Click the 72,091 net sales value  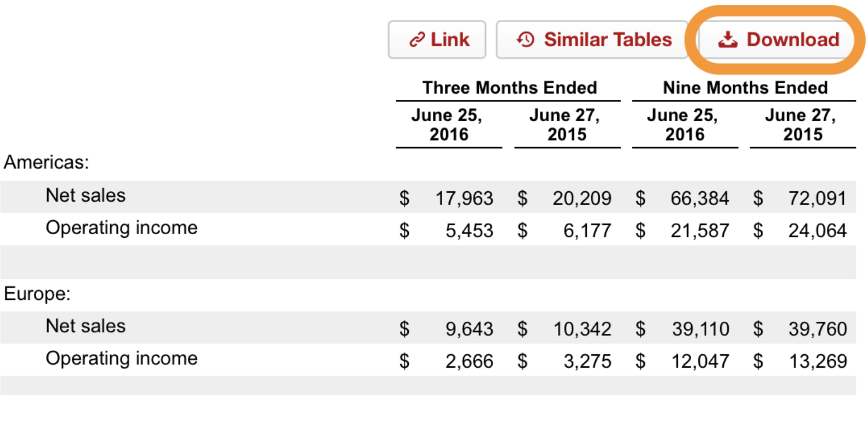[x=817, y=198]
